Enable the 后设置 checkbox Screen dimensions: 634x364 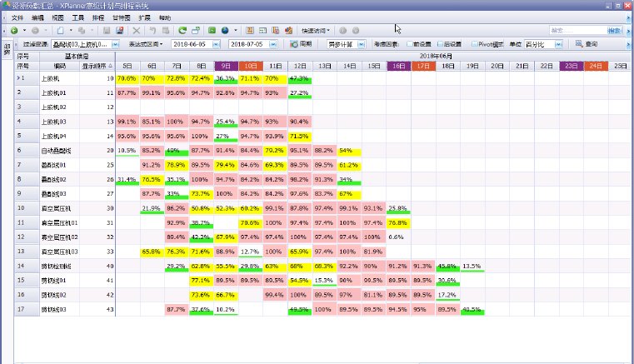coord(440,44)
